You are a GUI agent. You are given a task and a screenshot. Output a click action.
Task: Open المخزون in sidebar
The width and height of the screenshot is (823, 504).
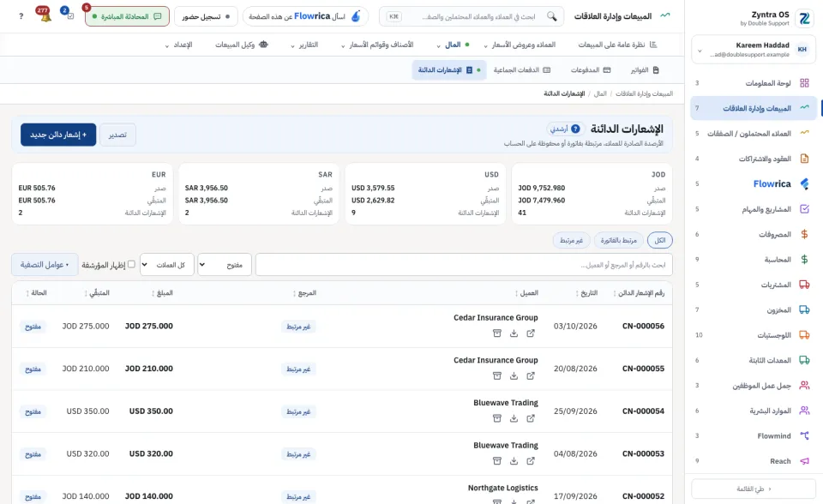(x=754, y=309)
